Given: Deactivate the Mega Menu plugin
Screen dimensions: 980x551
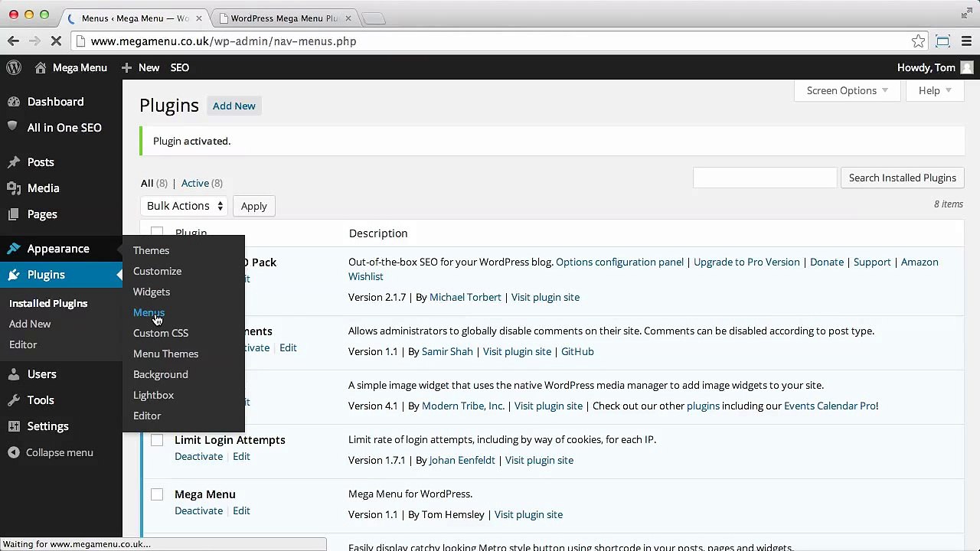Looking at the screenshot, I should click(x=198, y=510).
